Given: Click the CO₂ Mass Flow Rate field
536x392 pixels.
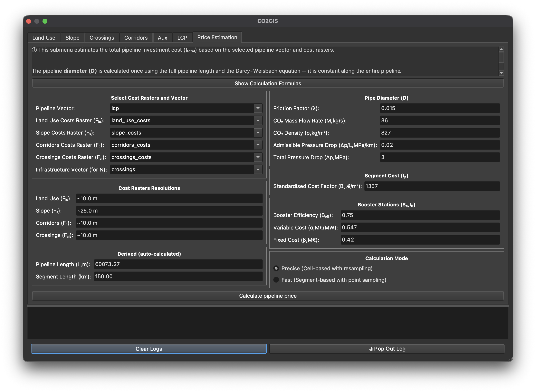Looking at the screenshot, I should [x=440, y=120].
